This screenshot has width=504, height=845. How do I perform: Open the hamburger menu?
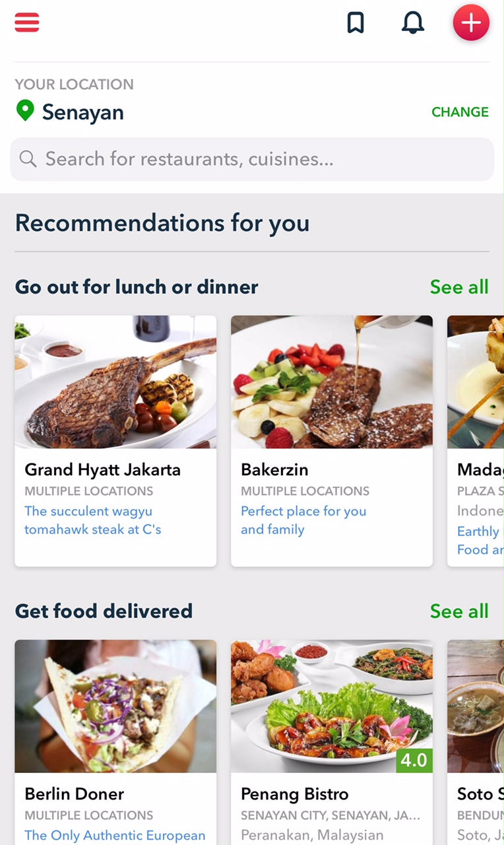(27, 22)
